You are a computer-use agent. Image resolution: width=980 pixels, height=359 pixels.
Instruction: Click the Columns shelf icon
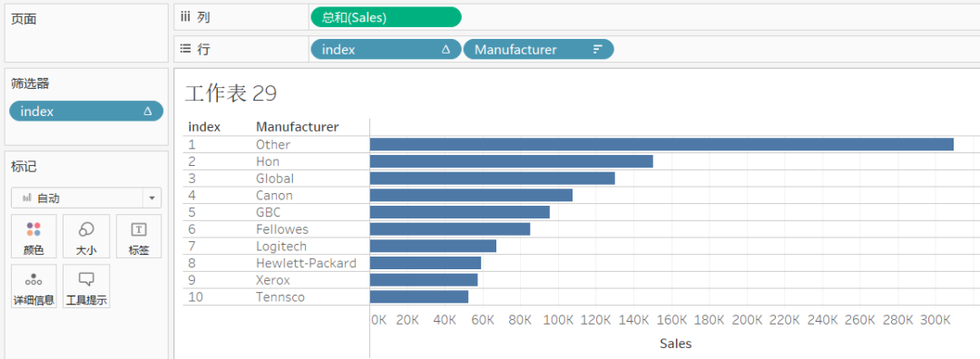185,17
